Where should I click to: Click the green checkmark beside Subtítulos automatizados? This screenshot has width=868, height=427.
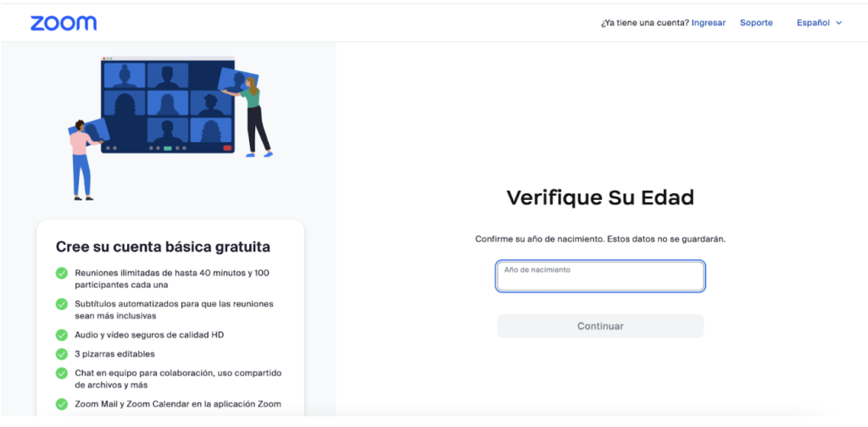coord(61,304)
